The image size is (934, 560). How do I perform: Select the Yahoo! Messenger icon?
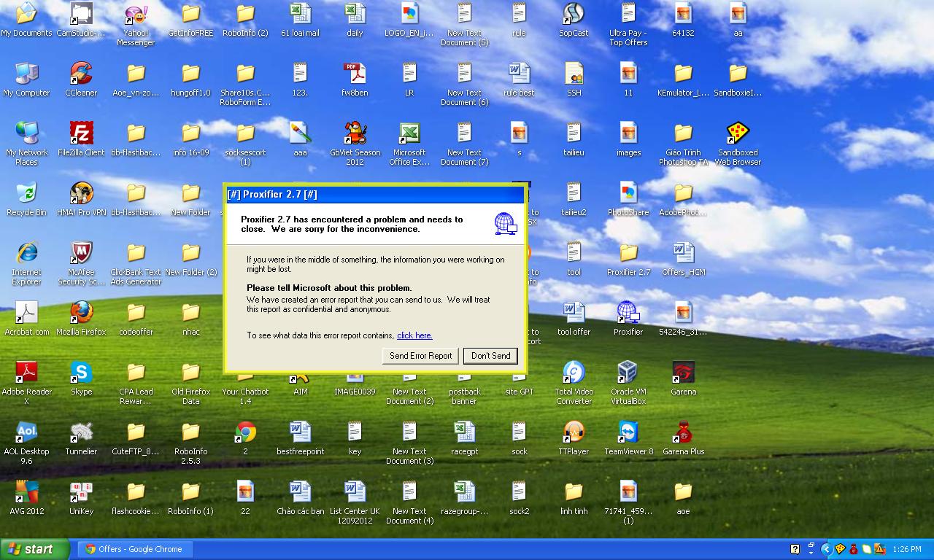[x=136, y=24]
